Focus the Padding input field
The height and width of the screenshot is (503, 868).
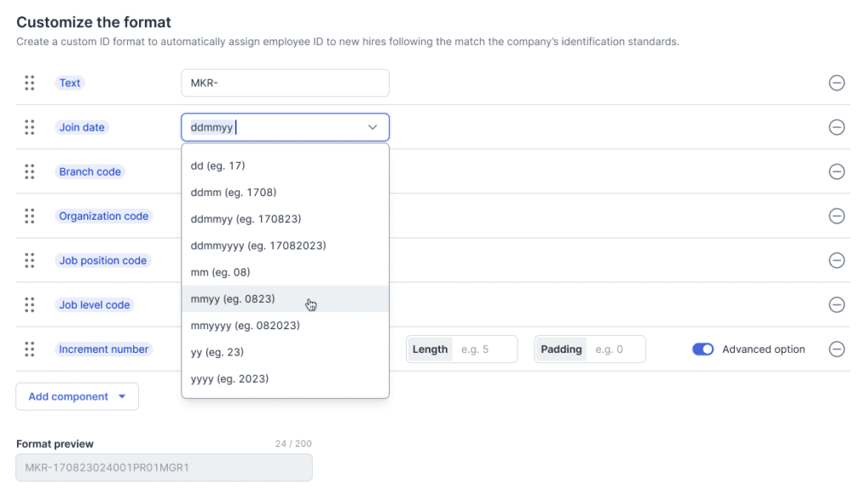[x=616, y=349]
